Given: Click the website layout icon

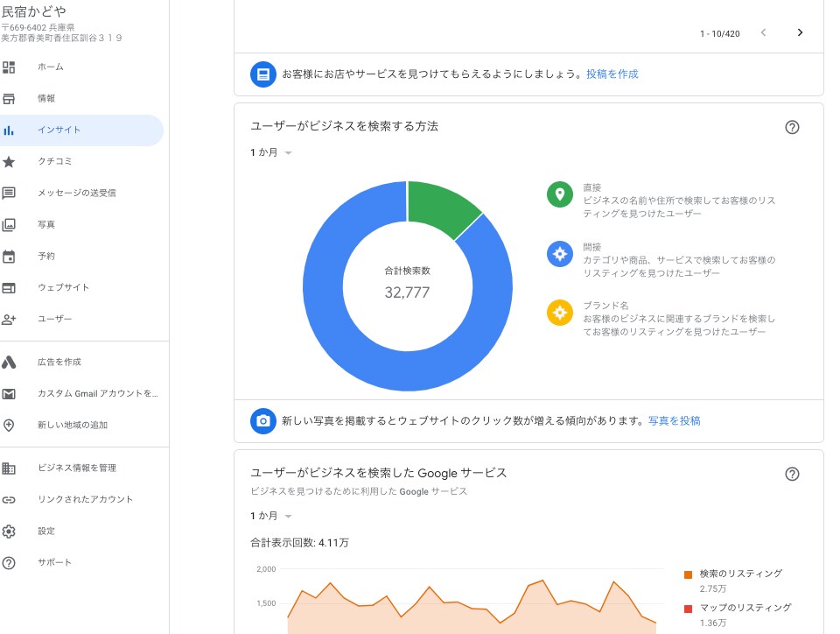Looking at the screenshot, I should point(9,288).
